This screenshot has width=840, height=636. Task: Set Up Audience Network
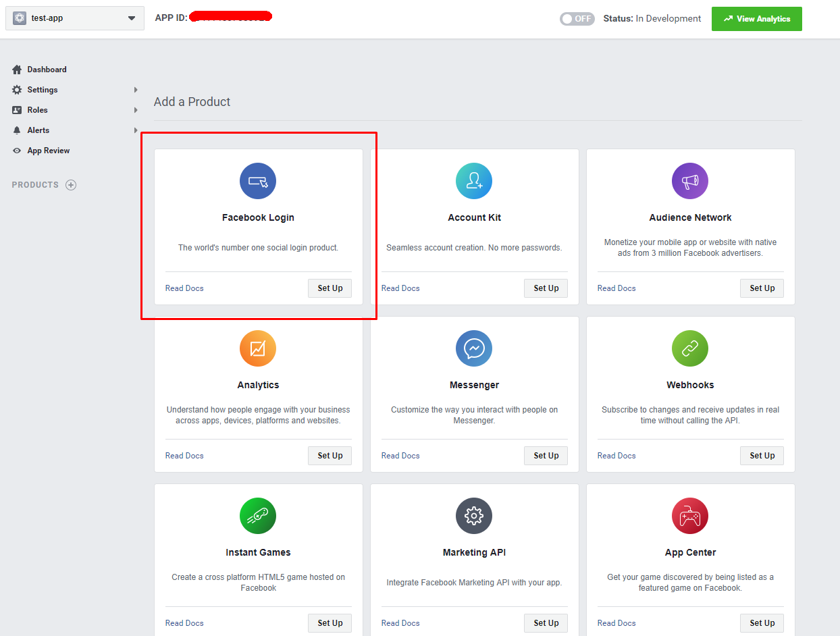[x=762, y=288]
